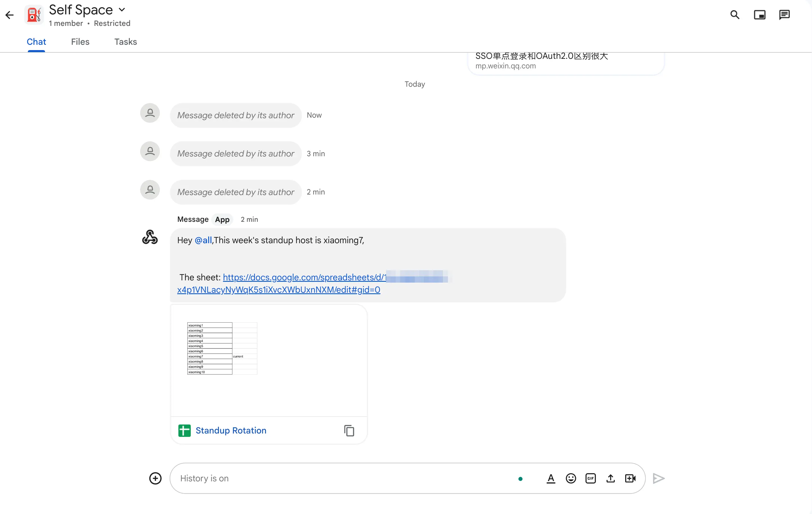The image size is (812, 514).
Task: Click the green Google Sheets file icon
Action: click(185, 430)
